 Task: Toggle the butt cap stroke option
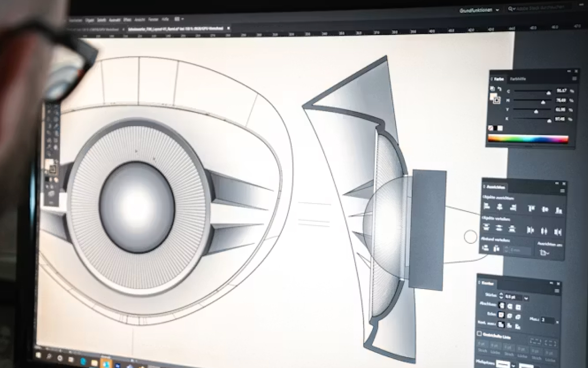(x=501, y=306)
